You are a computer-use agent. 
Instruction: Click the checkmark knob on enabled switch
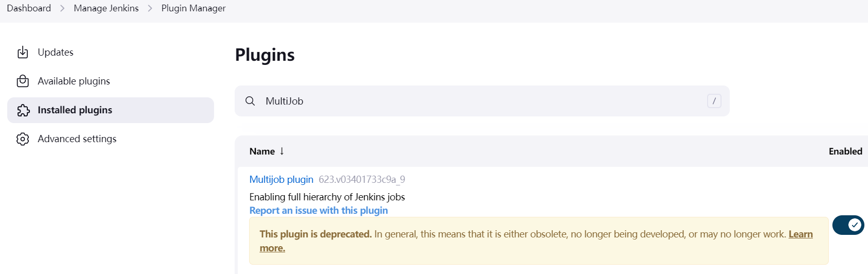point(855,225)
